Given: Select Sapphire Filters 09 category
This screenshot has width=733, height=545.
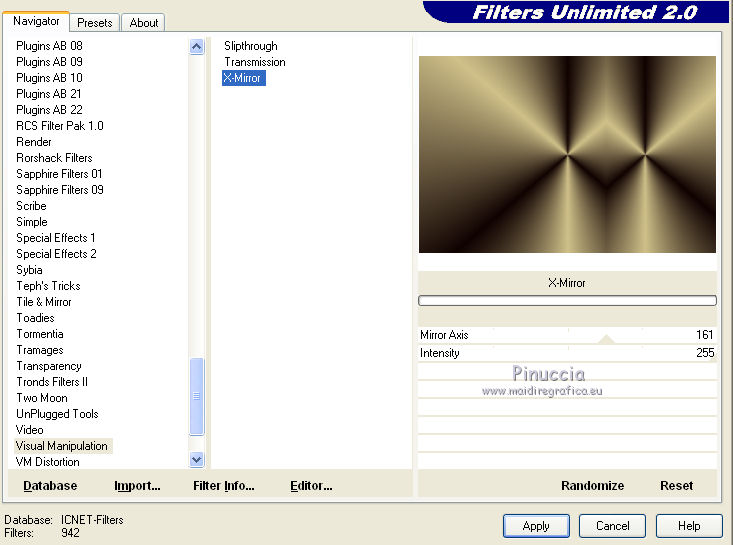Looking at the screenshot, I should 59,190.
